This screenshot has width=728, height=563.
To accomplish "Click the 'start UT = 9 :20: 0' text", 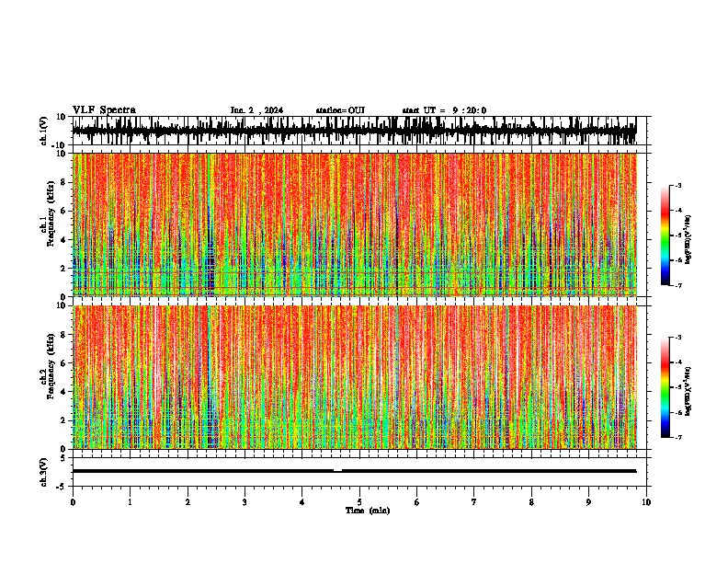I will point(444,110).
